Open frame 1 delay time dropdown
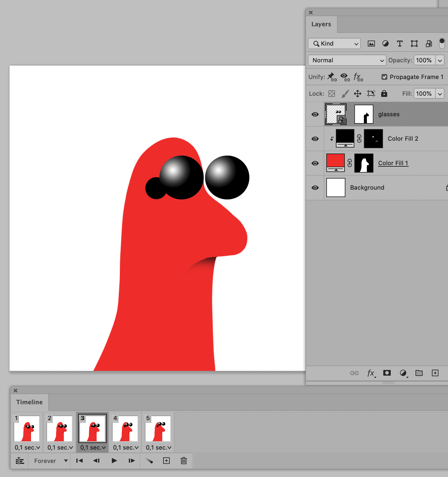448x477 pixels. [x=27, y=447]
